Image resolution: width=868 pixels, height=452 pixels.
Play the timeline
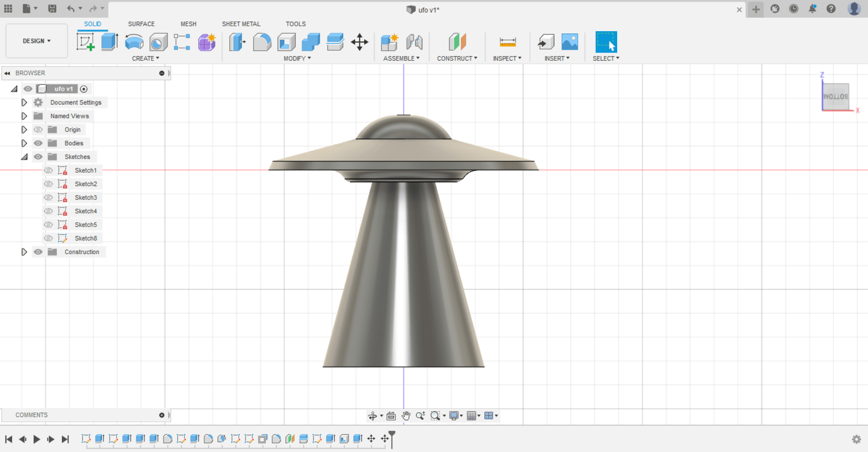point(37,439)
